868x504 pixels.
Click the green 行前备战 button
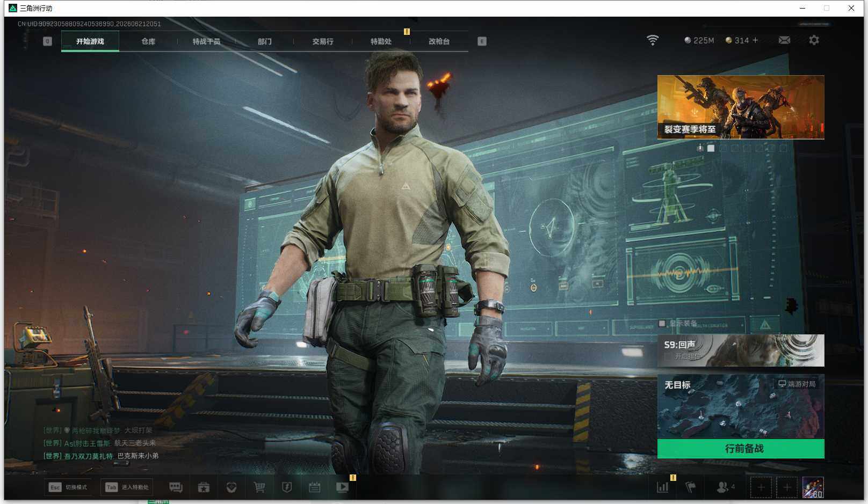[x=741, y=449]
